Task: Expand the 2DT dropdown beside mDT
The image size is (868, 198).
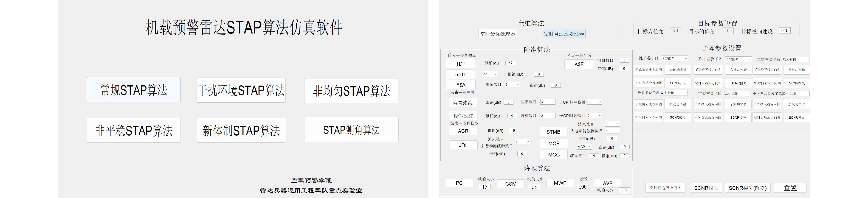Action: (490, 74)
